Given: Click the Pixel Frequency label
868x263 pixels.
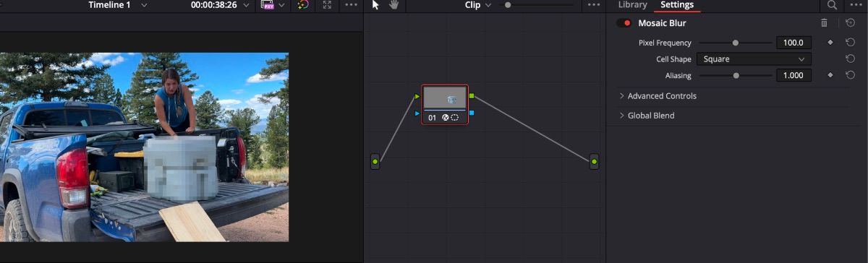Looking at the screenshot, I should pyautogui.click(x=665, y=43).
